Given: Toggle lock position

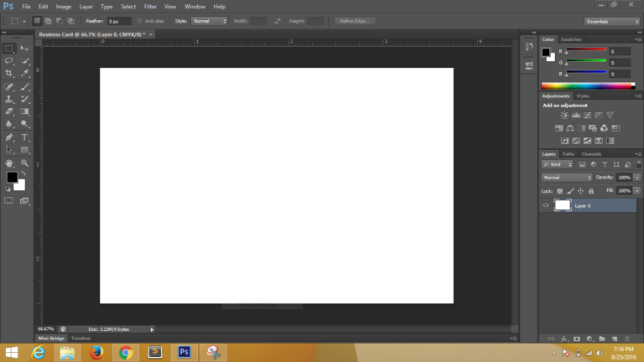Looking at the screenshot, I should 580,191.
